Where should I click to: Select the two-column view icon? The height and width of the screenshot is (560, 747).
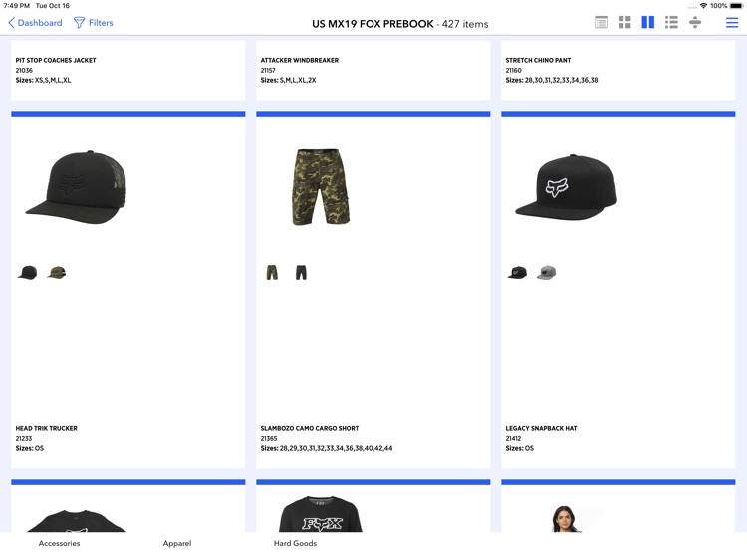648,22
